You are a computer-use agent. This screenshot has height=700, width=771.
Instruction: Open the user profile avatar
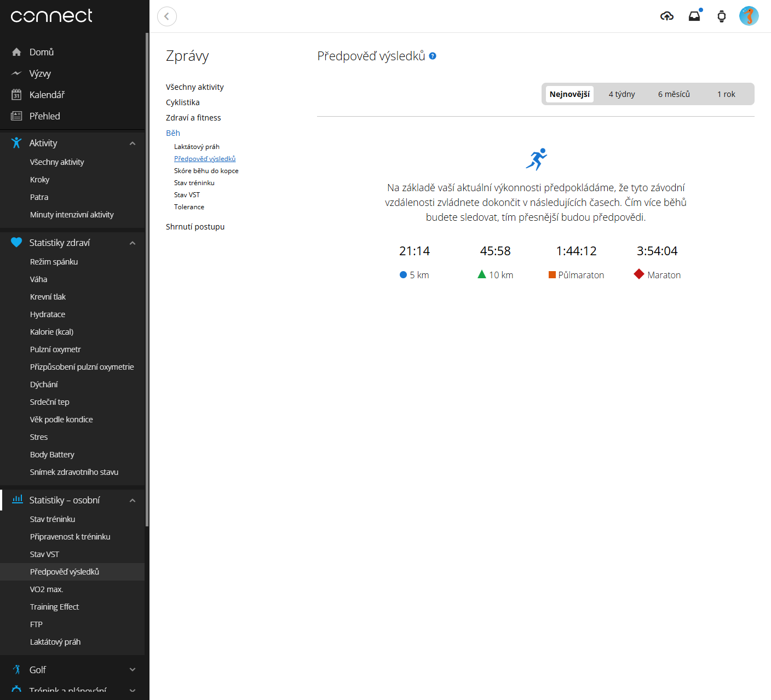click(749, 16)
